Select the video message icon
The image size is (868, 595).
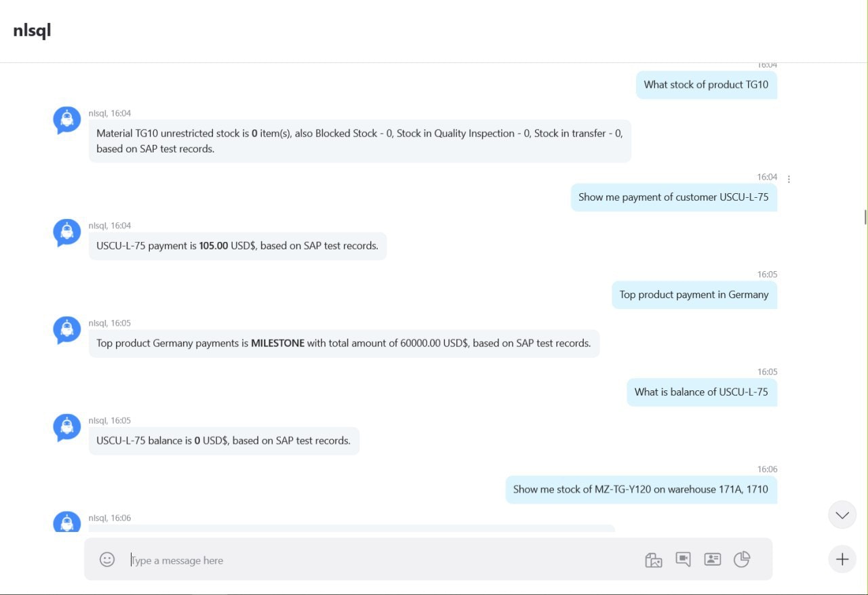point(683,560)
